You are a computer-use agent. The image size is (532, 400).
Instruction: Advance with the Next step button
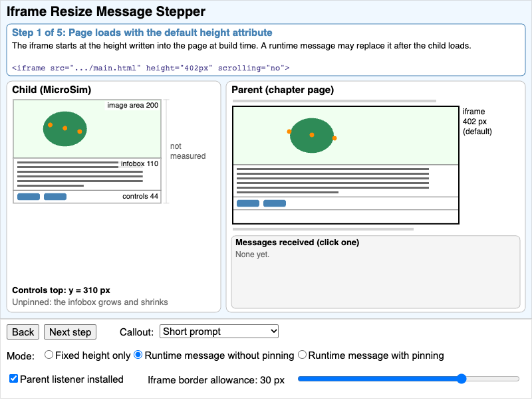(x=70, y=332)
